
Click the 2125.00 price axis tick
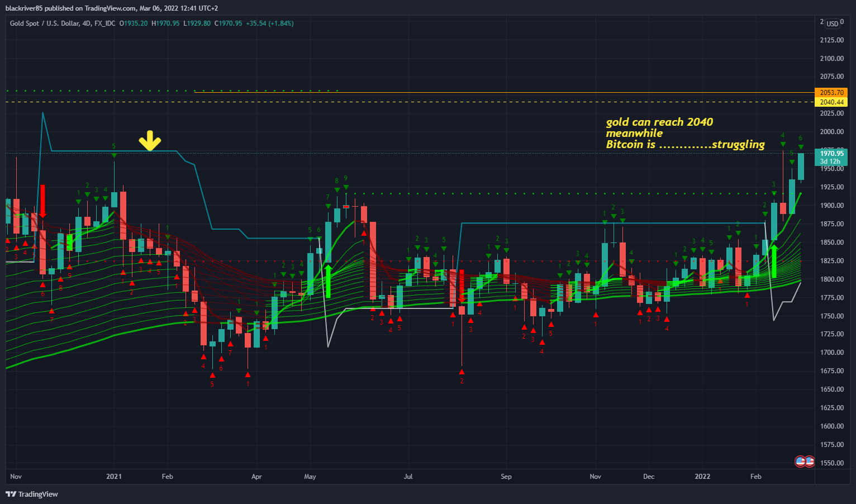coord(832,40)
